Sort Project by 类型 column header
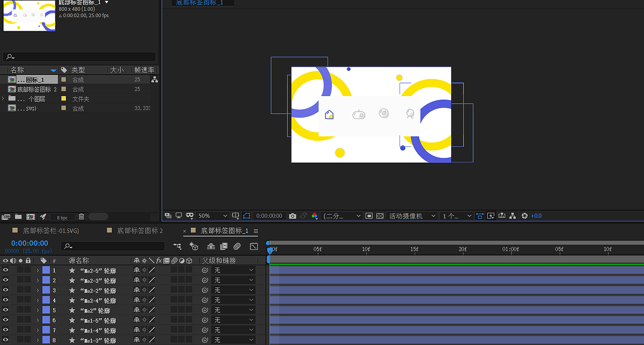Image resolution: width=644 pixels, height=345 pixels. click(78, 70)
